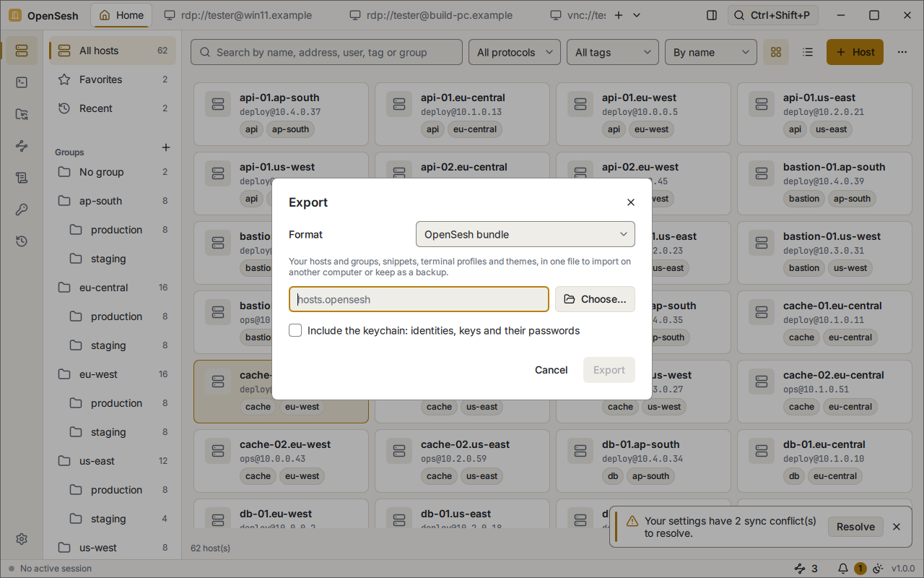The width and height of the screenshot is (924, 578).
Task: Enable Include the keychain checkbox
Action: point(295,330)
